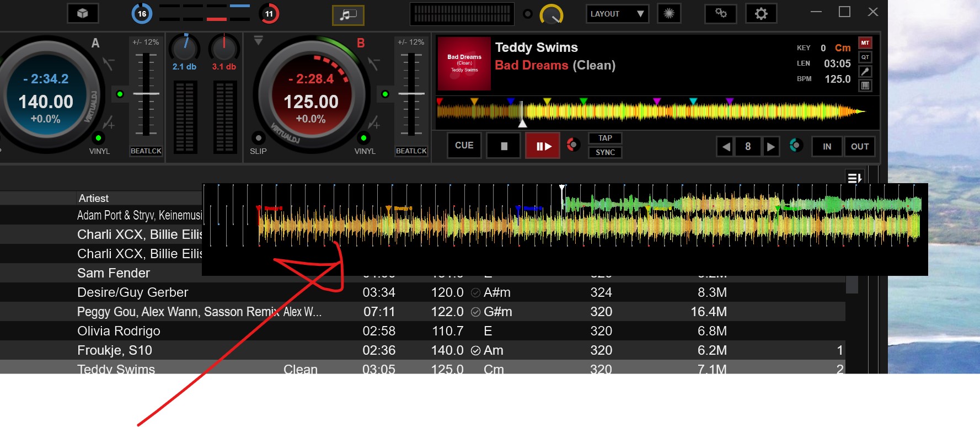Image resolution: width=980 pixels, height=427 pixels.
Task: Click deck A green pitch reset light
Action: pyautogui.click(x=120, y=94)
